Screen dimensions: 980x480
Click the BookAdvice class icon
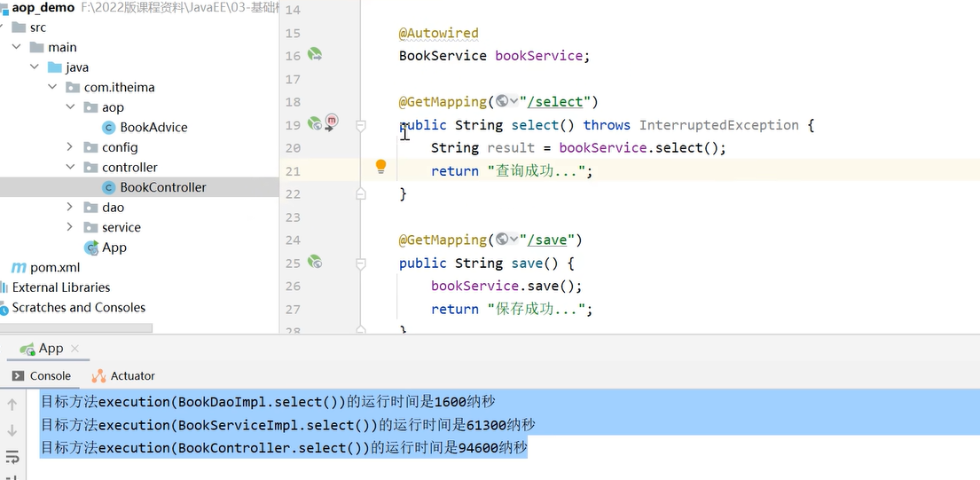[x=109, y=128]
